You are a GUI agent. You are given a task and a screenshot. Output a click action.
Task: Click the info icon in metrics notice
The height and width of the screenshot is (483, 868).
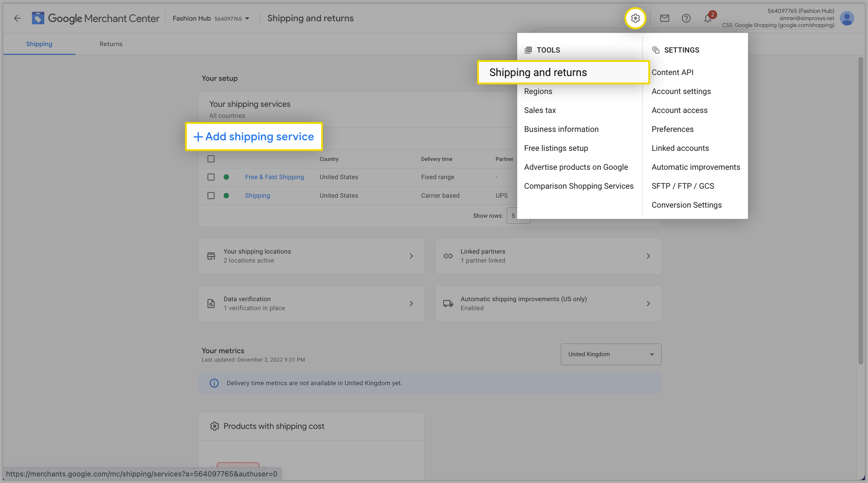[x=214, y=383]
